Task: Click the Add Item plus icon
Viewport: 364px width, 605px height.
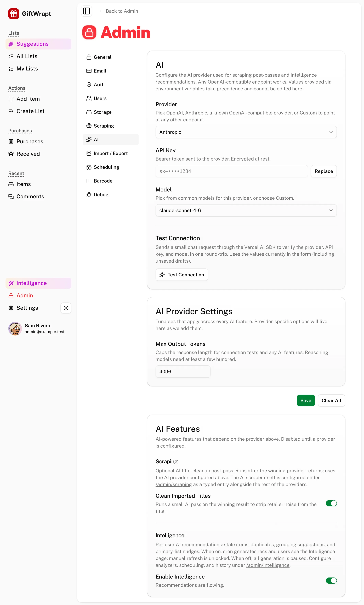Action: (x=11, y=99)
